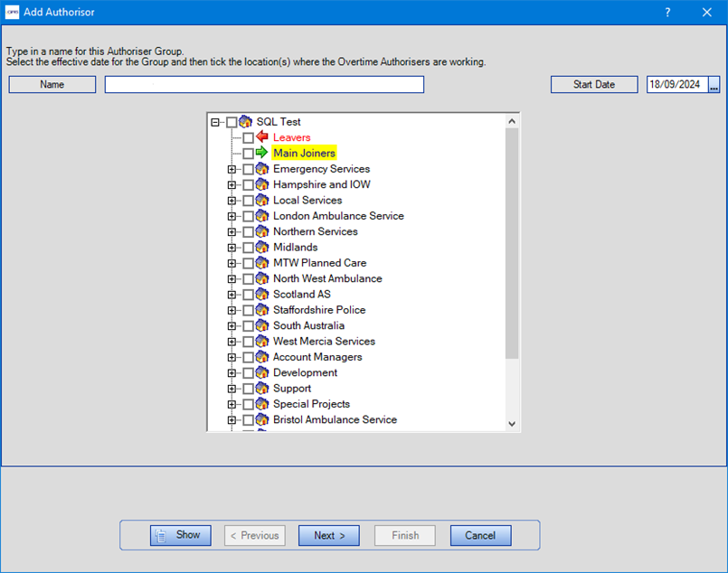
Task: Click the Help question mark icon
Action: tap(667, 13)
